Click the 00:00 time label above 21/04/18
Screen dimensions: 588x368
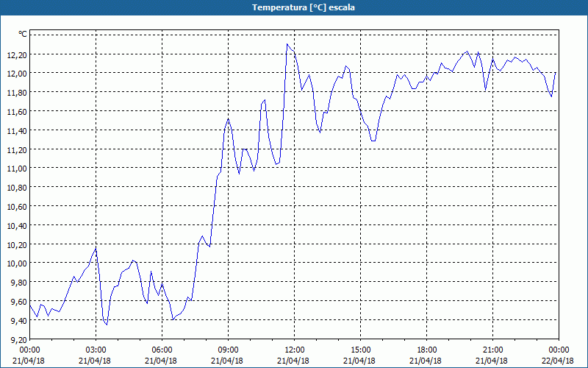pyautogui.click(x=29, y=350)
